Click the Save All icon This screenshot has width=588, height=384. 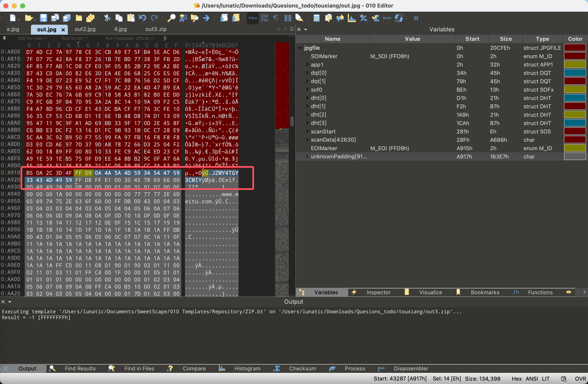(x=67, y=18)
